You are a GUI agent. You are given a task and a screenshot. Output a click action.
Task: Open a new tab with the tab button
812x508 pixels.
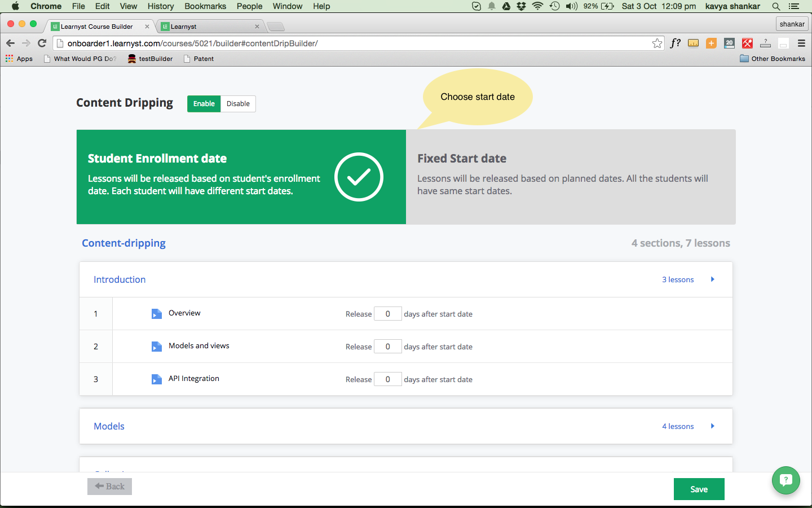click(x=276, y=27)
